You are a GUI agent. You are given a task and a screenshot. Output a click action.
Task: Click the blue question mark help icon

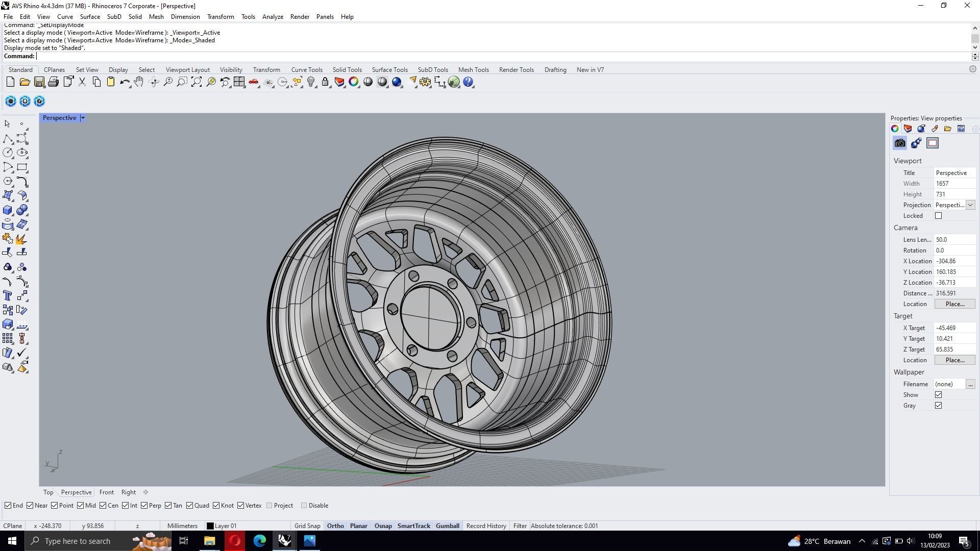(468, 82)
